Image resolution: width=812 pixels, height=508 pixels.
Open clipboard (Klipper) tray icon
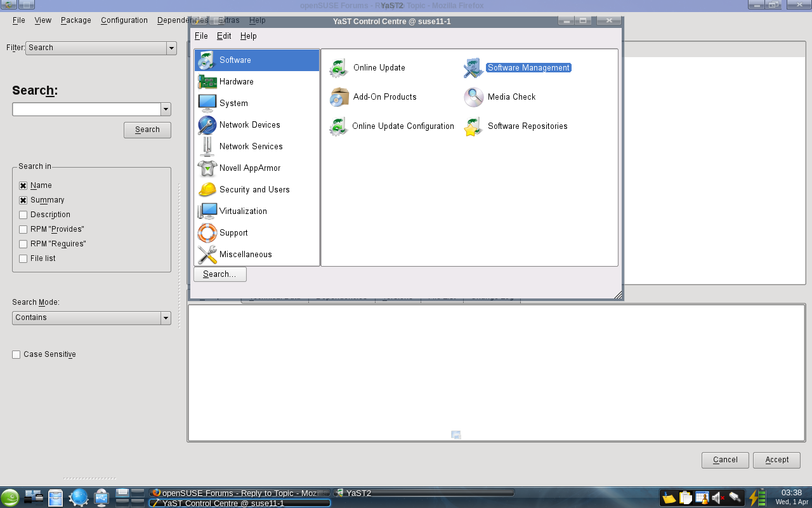click(x=685, y=498)
